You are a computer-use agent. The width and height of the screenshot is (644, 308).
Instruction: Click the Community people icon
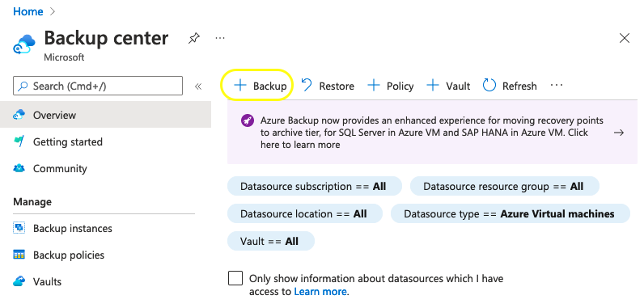click(x=19, y=169)
